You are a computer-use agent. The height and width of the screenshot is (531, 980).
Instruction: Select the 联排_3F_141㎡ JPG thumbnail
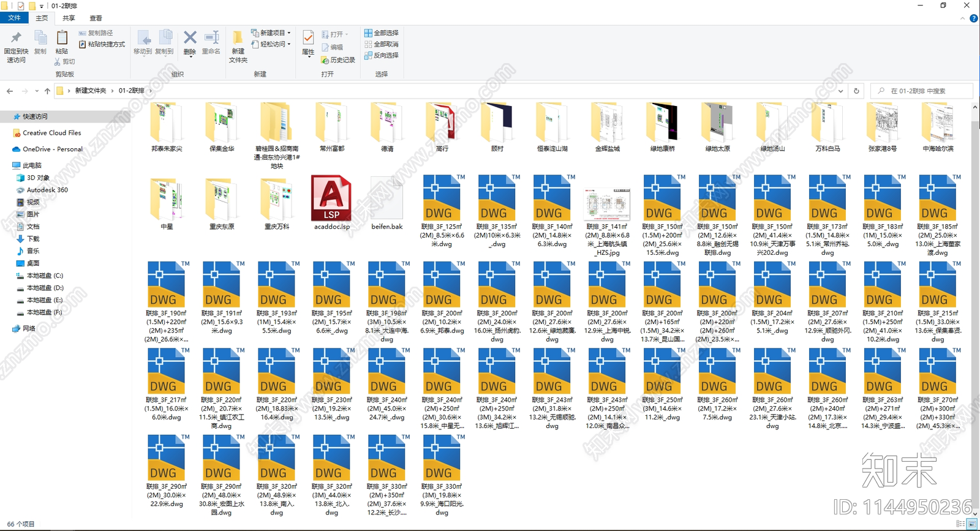click(607, 204)
